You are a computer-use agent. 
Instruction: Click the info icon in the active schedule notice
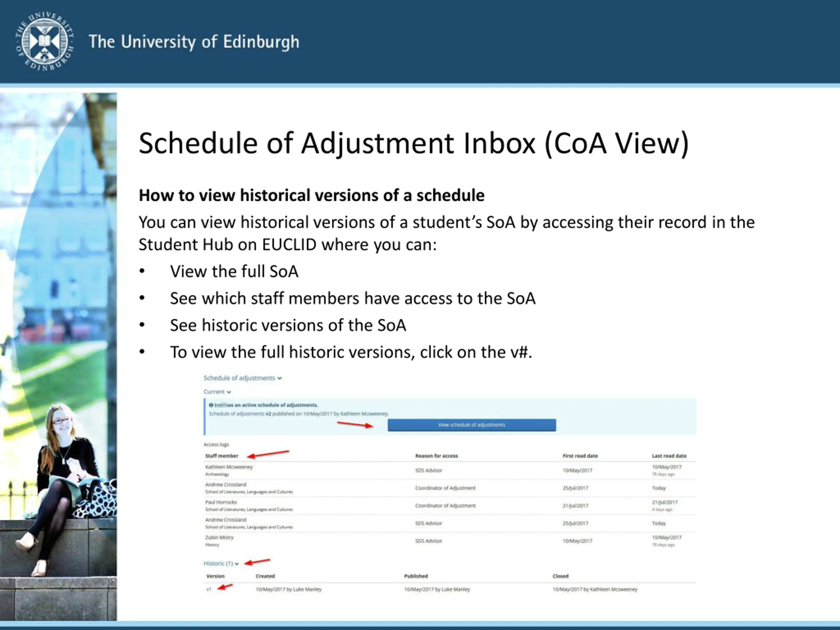coord(211,405)
